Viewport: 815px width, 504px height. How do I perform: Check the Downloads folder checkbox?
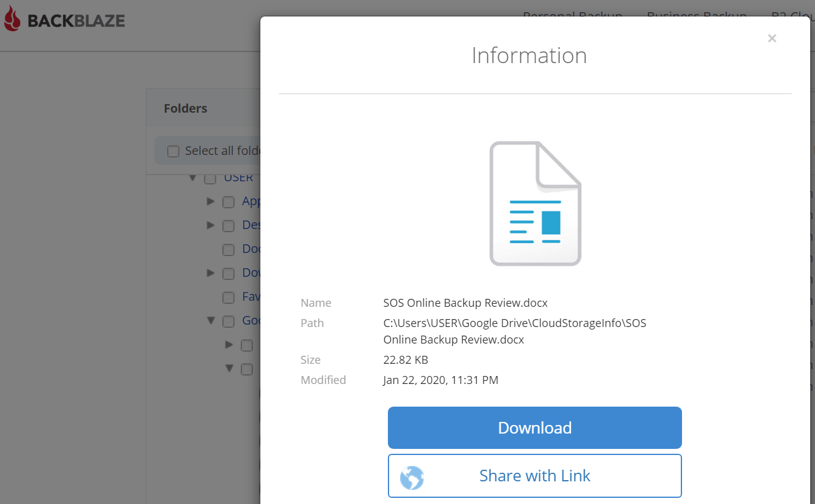[x=228, y=273]
